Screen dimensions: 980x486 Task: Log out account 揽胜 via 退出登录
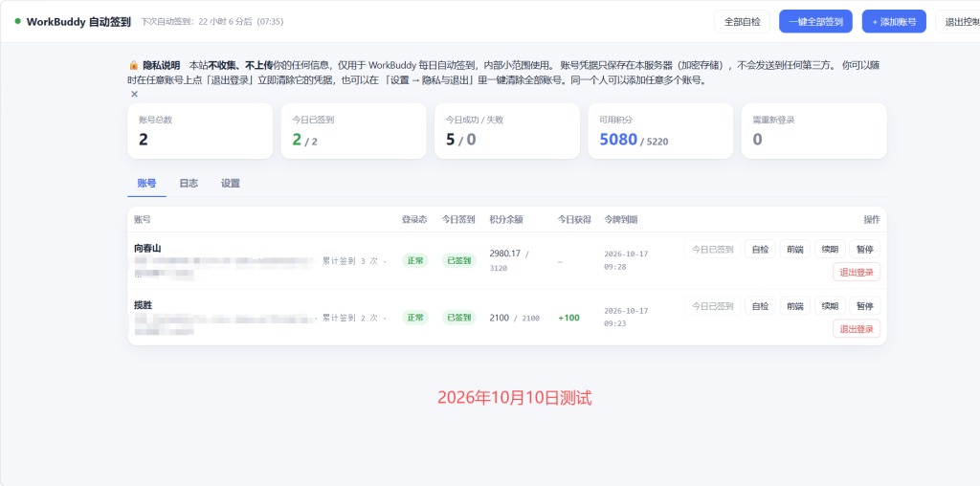[857, 328]
